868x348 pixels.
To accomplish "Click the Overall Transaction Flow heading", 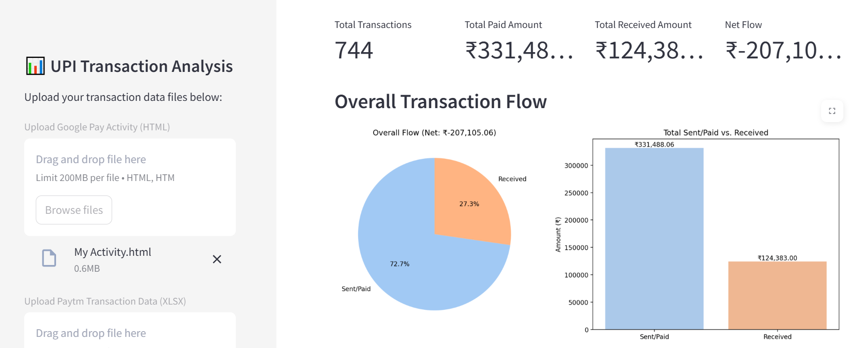I will pos(440,102).
